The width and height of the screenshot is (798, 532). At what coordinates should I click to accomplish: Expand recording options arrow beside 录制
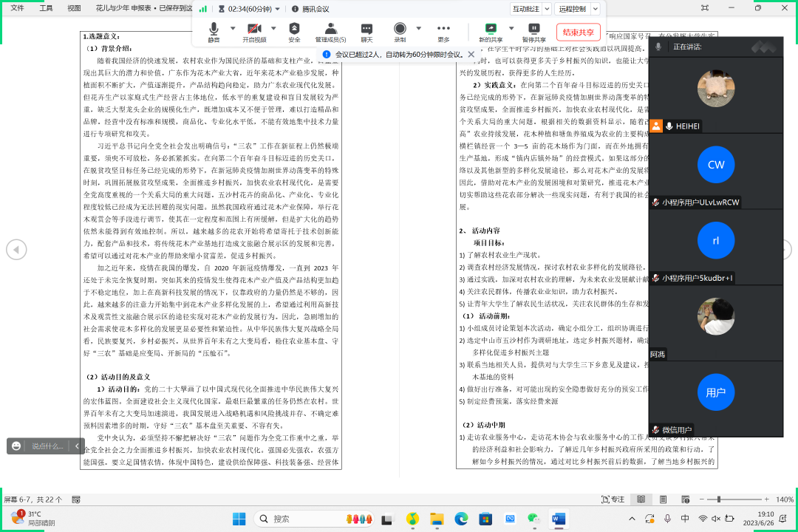click(x=419, y=29)
